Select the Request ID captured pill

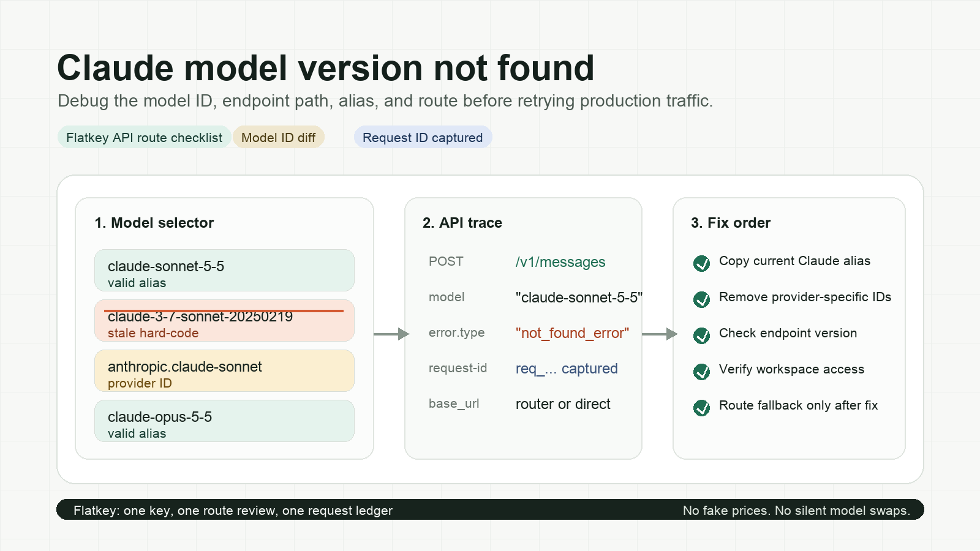point(423,137)
